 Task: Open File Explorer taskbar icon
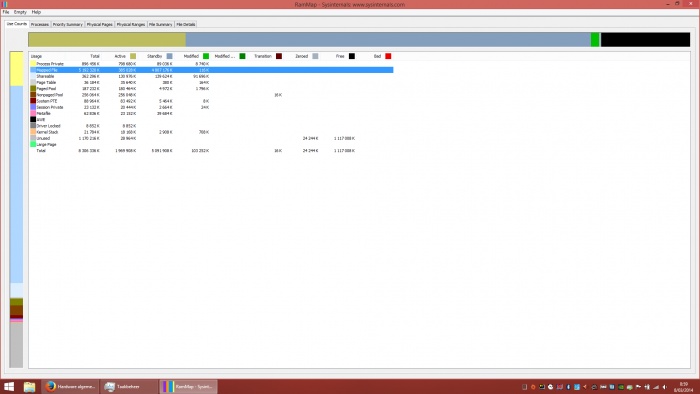(29, 386)
